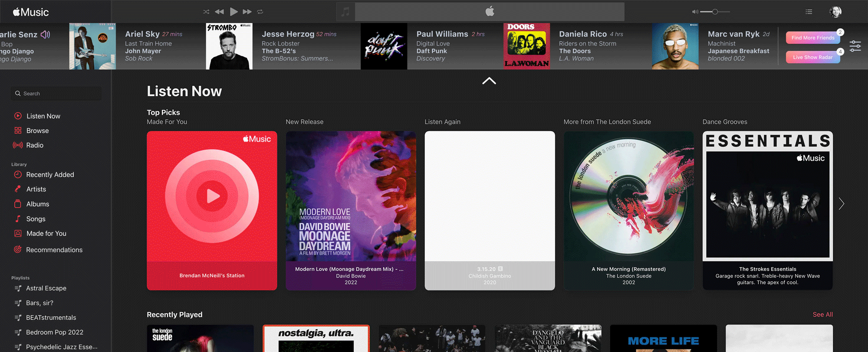Click the Radio broadcast icon

(x=18, y=145)
